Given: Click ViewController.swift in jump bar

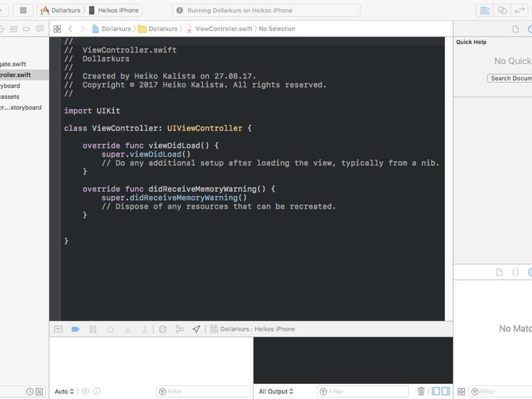Looking at the screenshot, I should click(x=219, y=29).
